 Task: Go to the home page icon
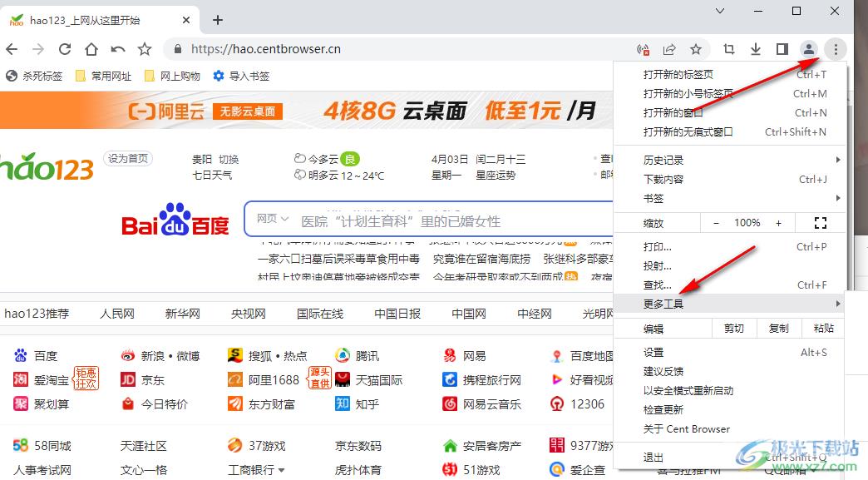pyautogui.click(x=91, y=49)
